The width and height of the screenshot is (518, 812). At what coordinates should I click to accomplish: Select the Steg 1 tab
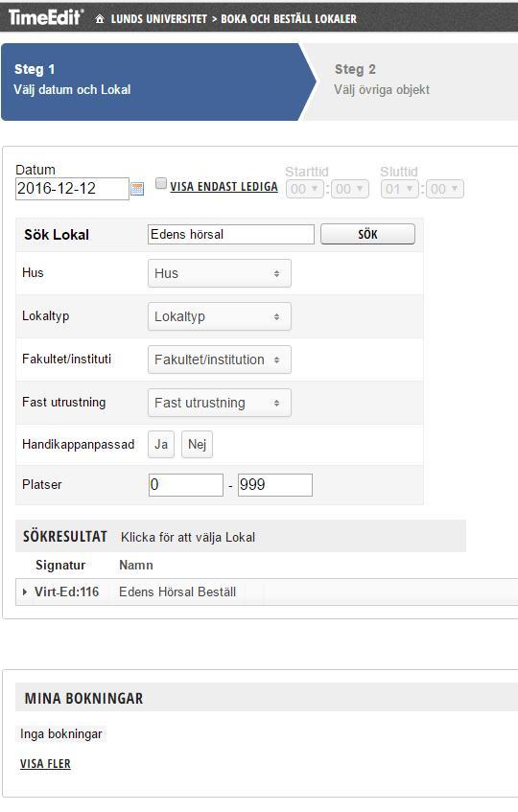155,81
